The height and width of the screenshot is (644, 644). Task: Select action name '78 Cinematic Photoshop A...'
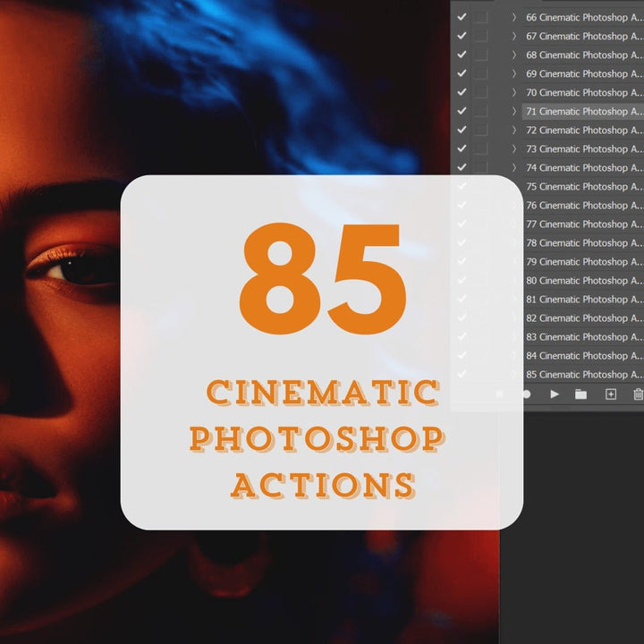pos(584,242)
